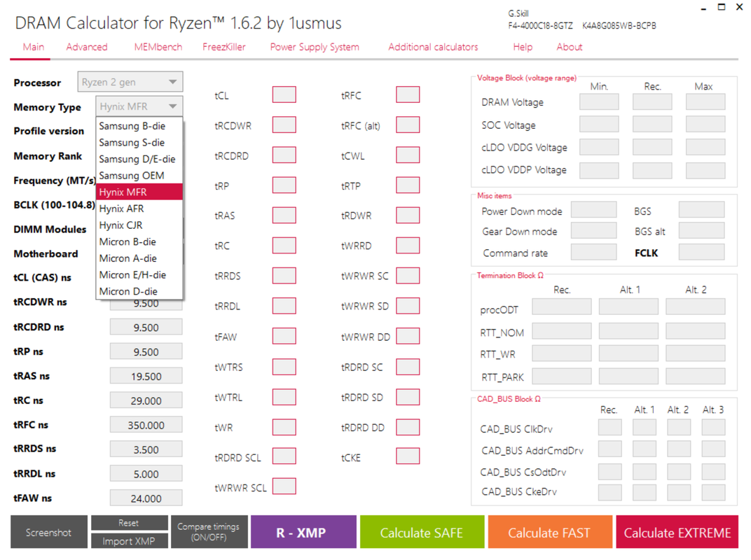Select Samsung OEM in the list

click(139, 176)
